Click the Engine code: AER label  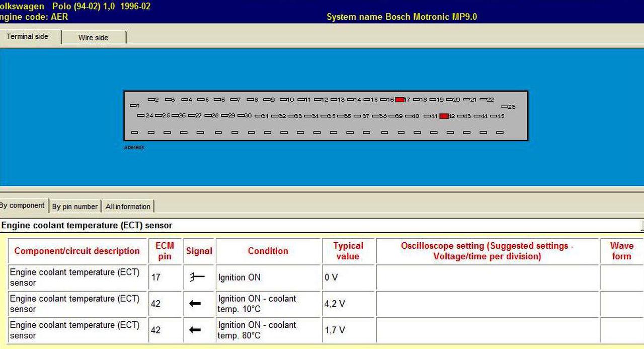[34, 17]
